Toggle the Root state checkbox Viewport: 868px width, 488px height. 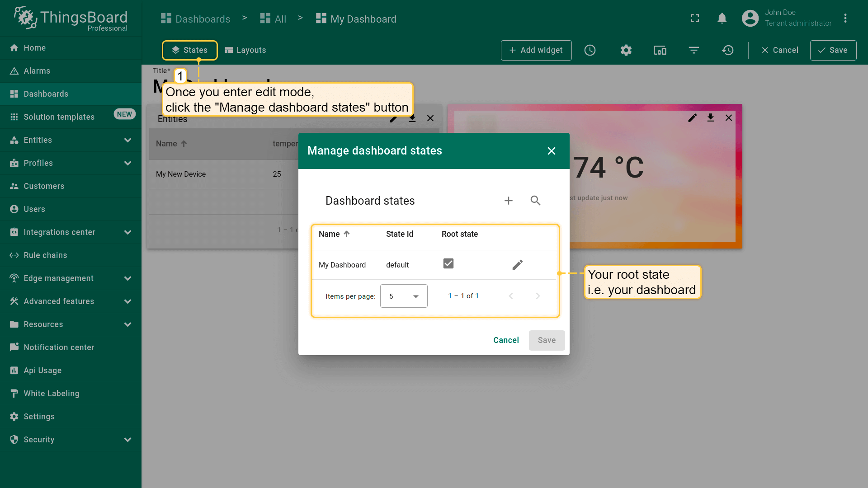pyautogui.click(x=448, y=263)
